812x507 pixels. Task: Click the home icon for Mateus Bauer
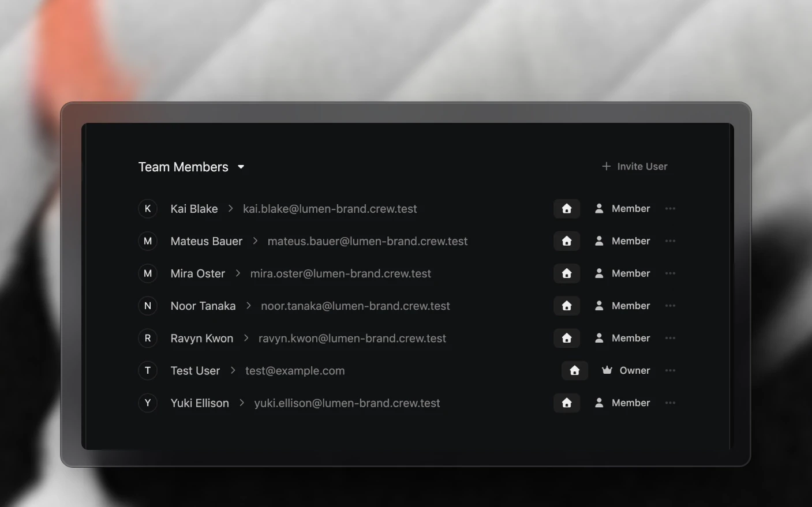tap(567, 241)
